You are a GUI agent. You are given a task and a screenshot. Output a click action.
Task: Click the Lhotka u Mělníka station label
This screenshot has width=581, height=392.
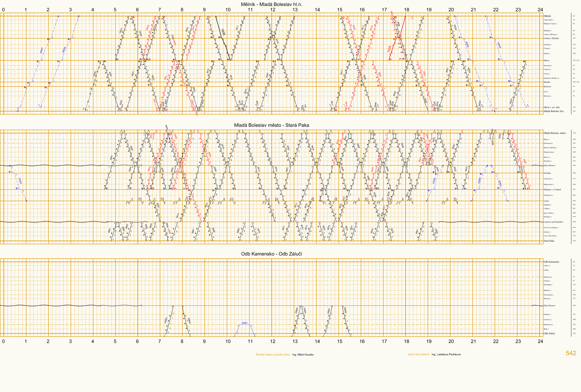(x=551, y=39)
